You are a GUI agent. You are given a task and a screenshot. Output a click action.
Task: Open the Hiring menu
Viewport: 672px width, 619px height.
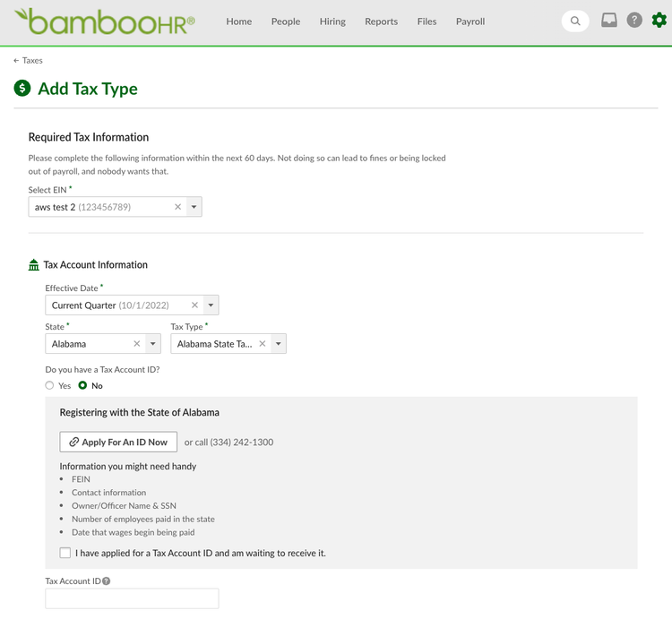332,21
